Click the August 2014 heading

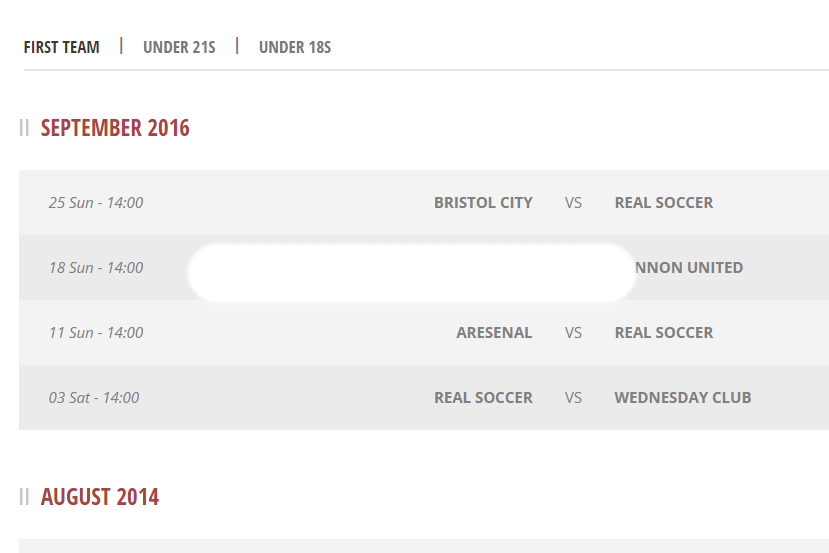click(x=100, y=497)
